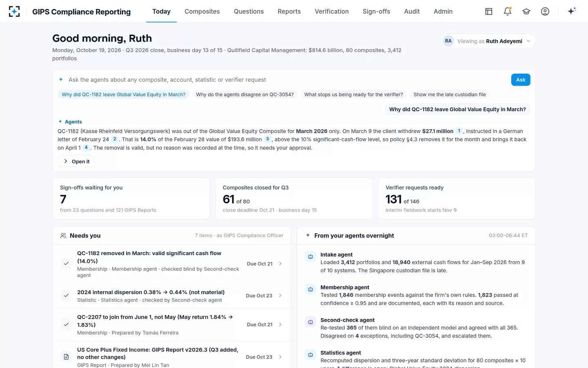Open the Composites closed for Q3 card

(x=294, y=198)
